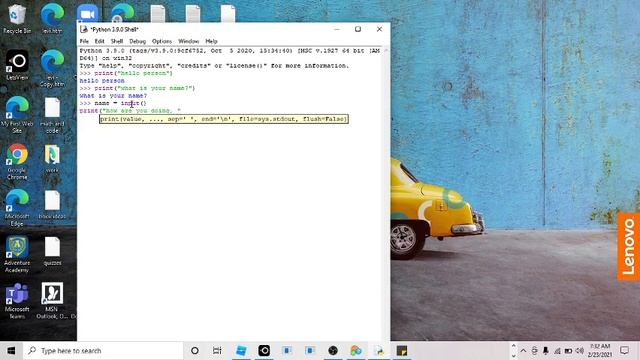
Task: Open the blue Windows-flag taskbar app
Action: pos(241,351)
